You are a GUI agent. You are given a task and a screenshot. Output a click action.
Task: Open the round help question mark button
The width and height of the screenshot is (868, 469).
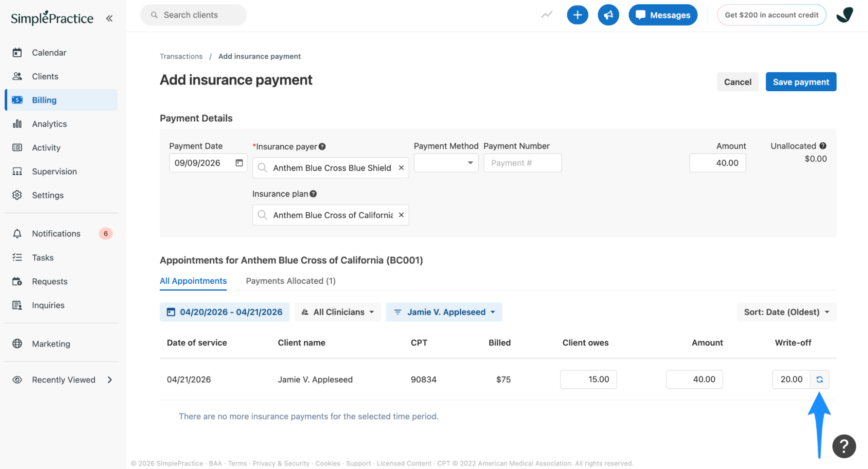coord(844,446)
